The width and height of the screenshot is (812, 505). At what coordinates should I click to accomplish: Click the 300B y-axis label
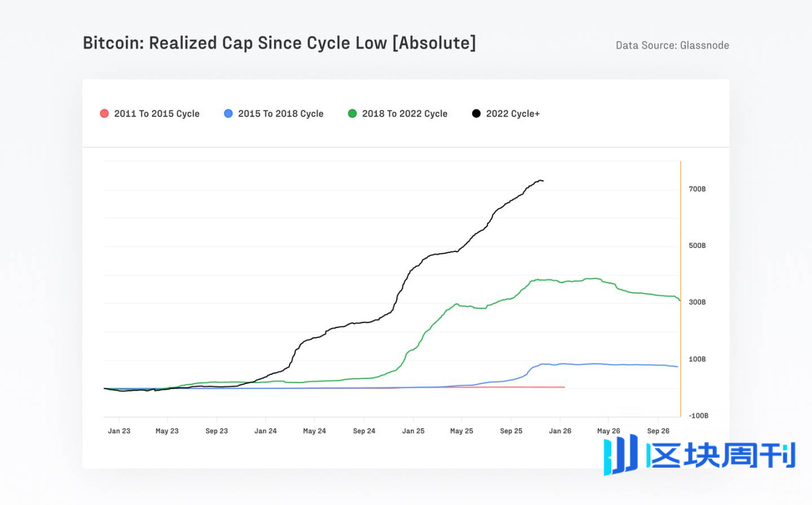[x=697, y=303]
